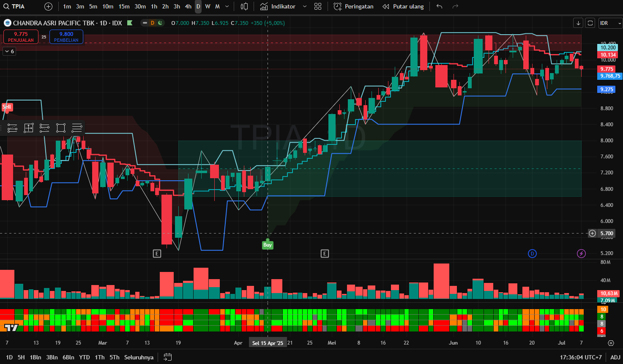623x364 pixels.
Task: Set range to 3Bln
Action: 52,357
